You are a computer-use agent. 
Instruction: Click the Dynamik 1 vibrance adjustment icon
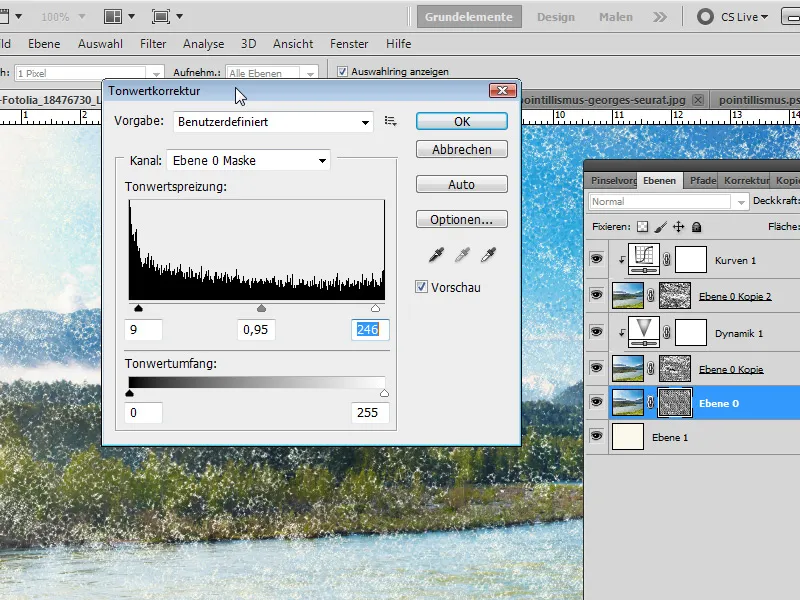tap(644, 332)
